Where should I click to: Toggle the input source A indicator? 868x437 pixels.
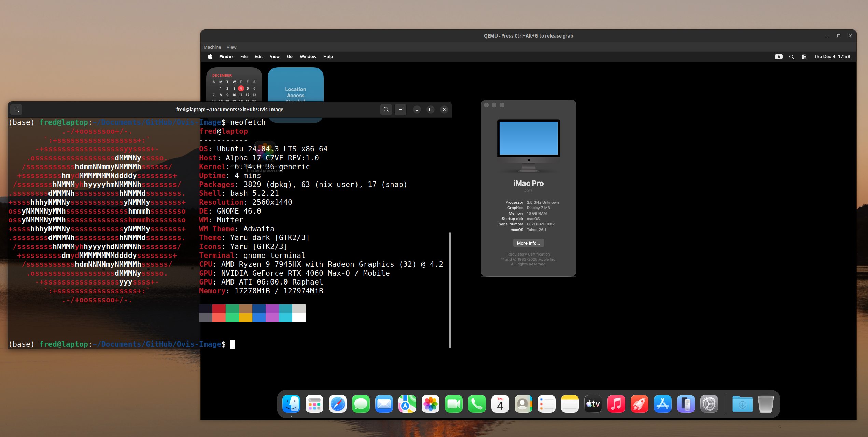pos(779,57)
